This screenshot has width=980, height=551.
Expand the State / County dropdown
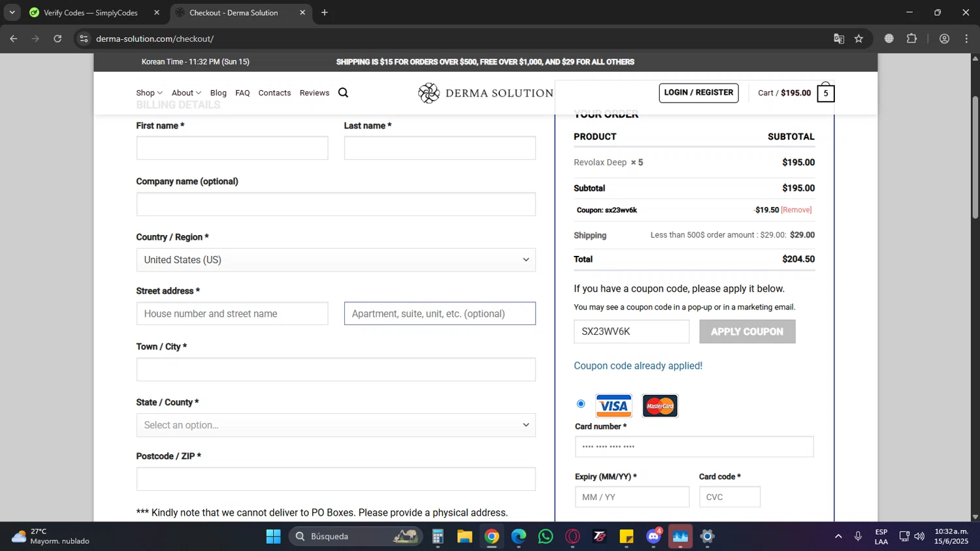tap(336, 425)
